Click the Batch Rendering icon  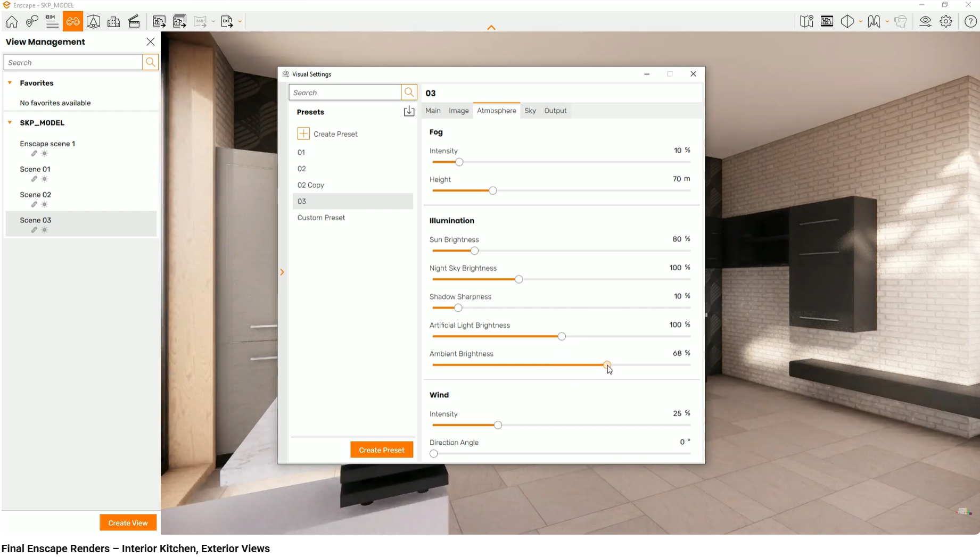click(179, 22)
